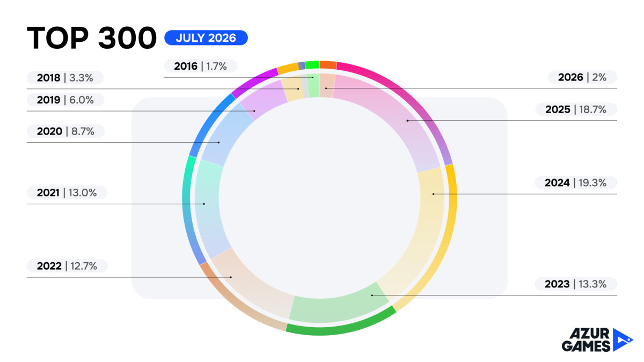The image size is (644, 362).
Task: Click the 2022 | 12.7% label
Action: coord(67,265)
